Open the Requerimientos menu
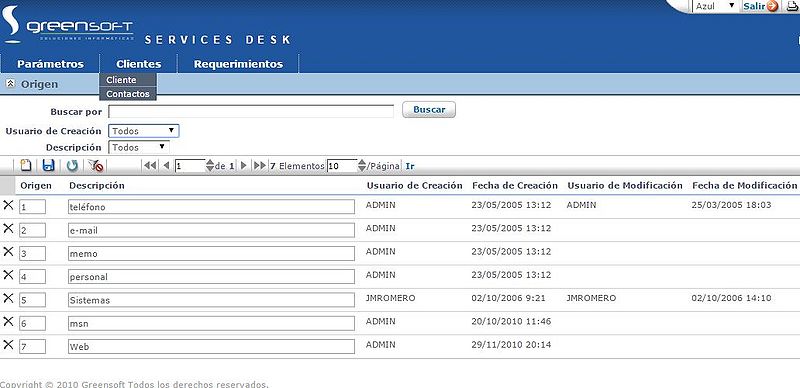Image resolution: width=800 pixels, height=388 pixels. click(x=238, y=64)
